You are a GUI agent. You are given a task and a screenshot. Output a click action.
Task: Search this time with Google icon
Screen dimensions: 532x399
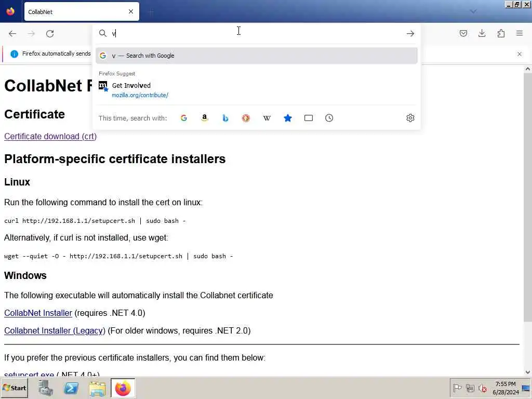point(183,118)
